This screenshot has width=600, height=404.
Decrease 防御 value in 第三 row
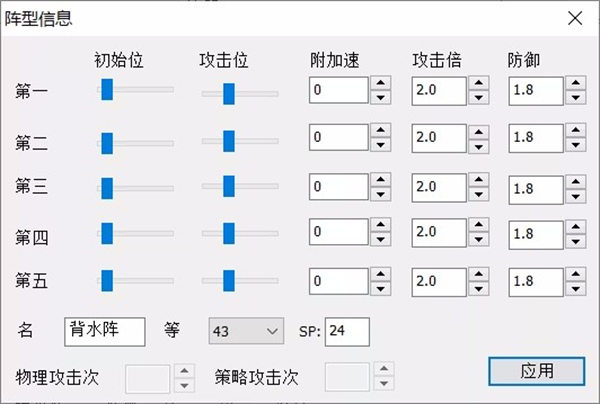(x=576, y=197)
